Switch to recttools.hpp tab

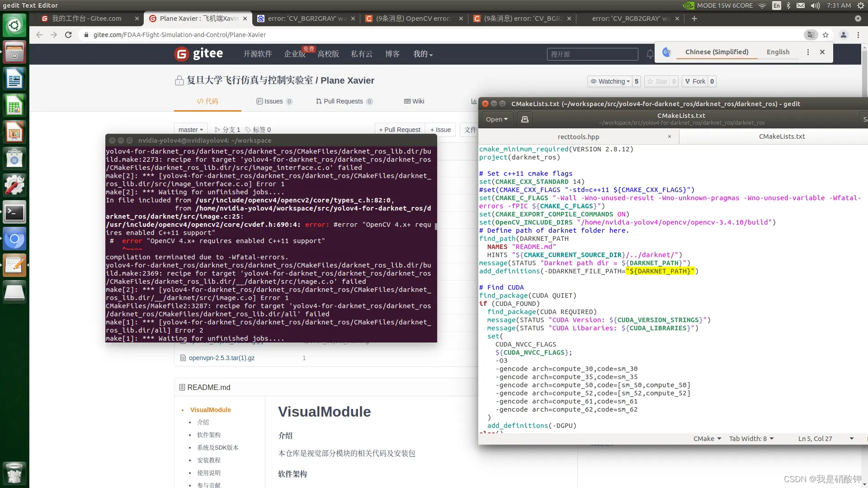[578, 136]
